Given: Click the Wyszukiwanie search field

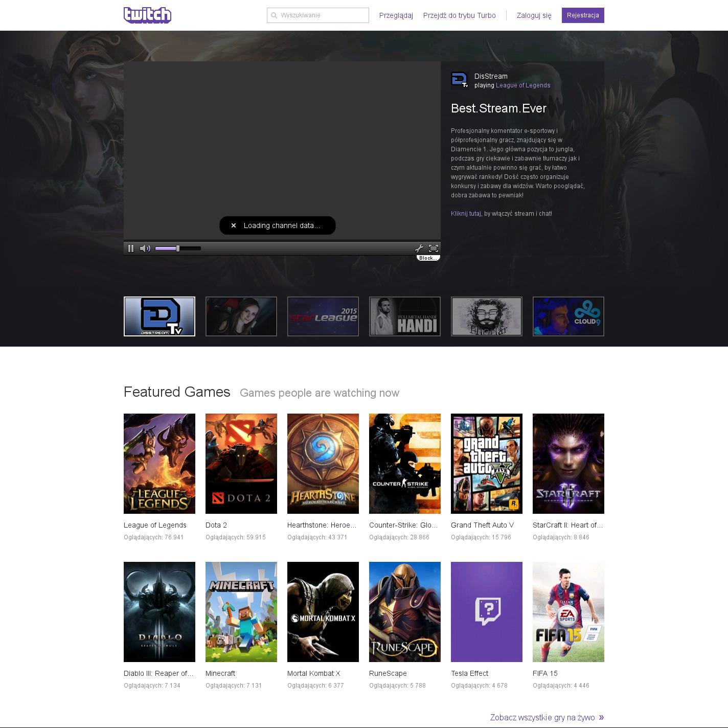Looking at the screenshot, I should 318,15.
